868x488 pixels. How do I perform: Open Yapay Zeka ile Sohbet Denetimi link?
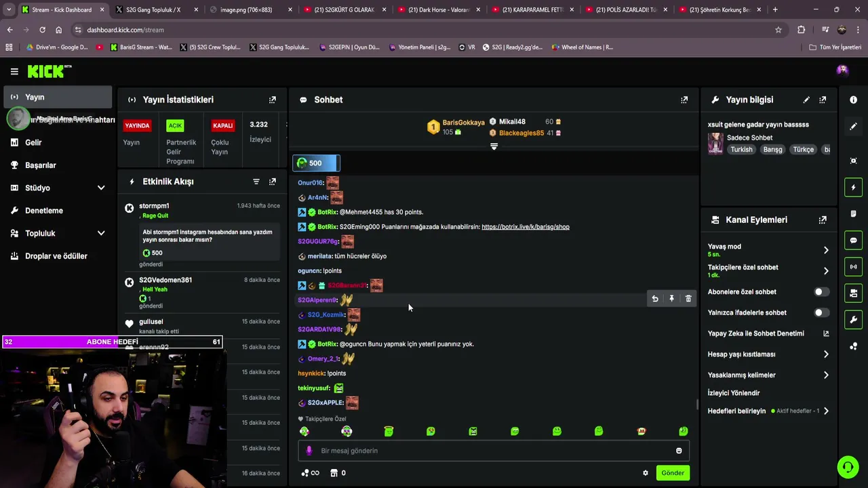[x=768, y=333]
